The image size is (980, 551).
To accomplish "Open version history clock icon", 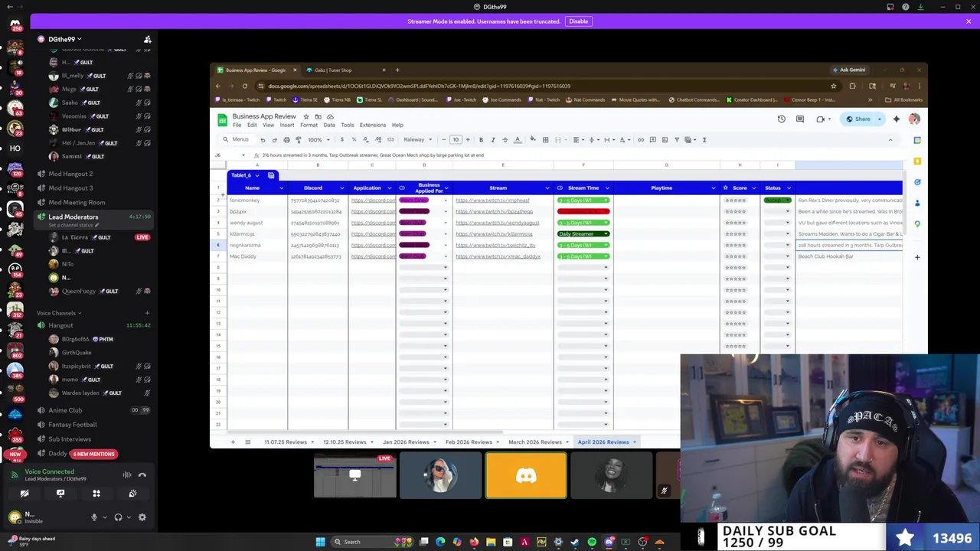I will tap(781, 119).
